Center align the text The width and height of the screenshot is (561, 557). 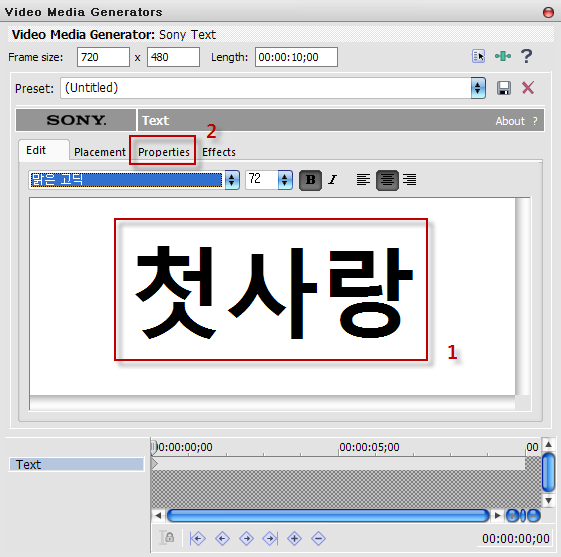coord(387,180)
